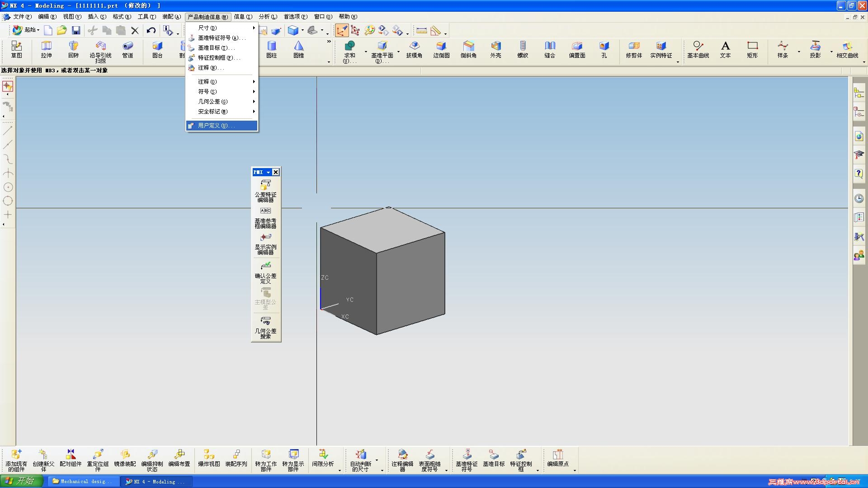868x488 pixels.
Task: Click the 边倒圆 (Edge Blend) icon
Action: (441, 47)
